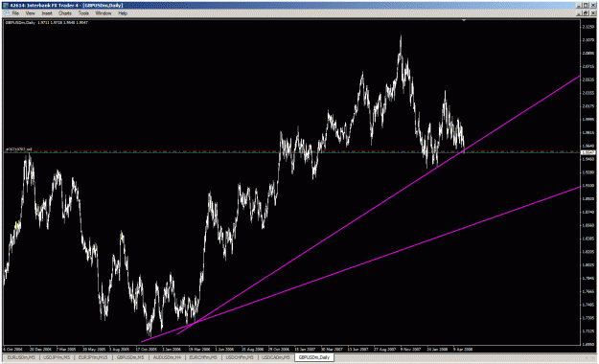
Task: Open the File menu
Action: (x=15, y=13)
